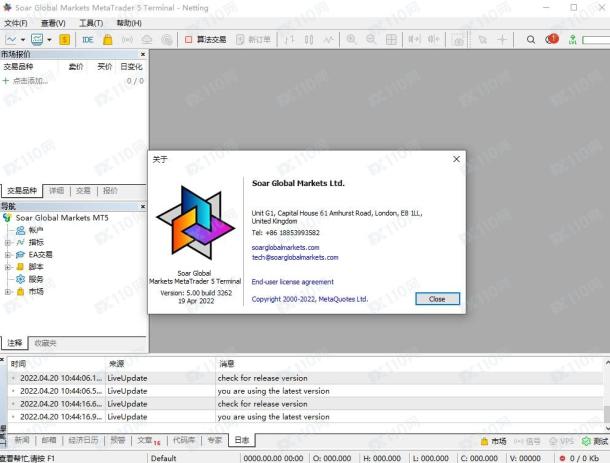Viewport: 610px width, 463px height.
Task: Expand the EA交易 tree node
Action: click(7, 255)
